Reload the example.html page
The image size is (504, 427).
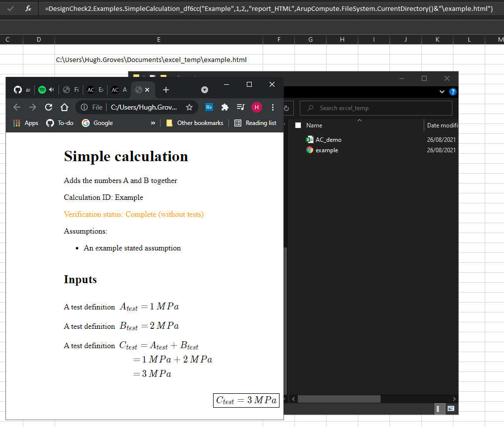pyautogui.click(x=49, y=107)
